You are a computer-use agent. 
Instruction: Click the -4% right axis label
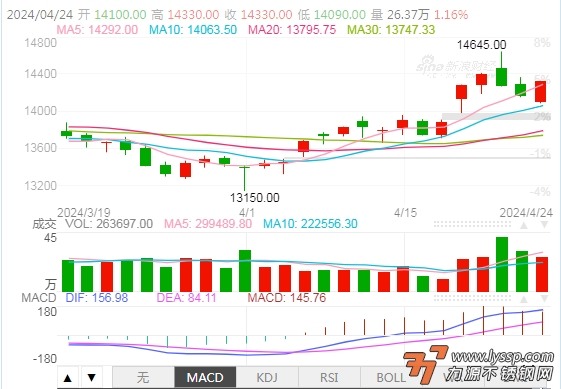[540, 192]
